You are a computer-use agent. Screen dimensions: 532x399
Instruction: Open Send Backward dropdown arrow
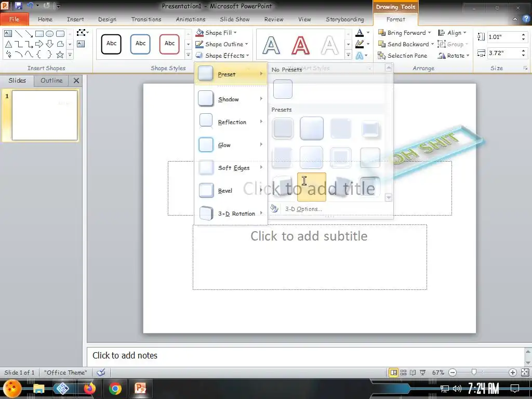pos(433,44)
